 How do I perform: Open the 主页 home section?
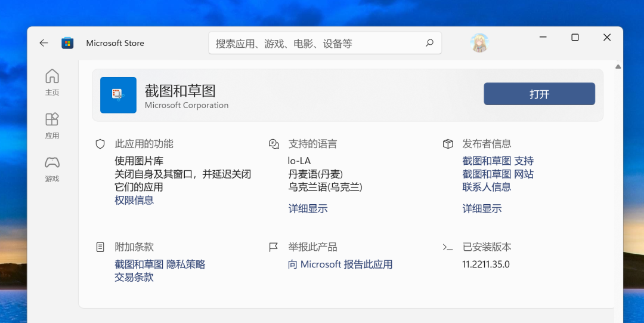click(52, 82)
